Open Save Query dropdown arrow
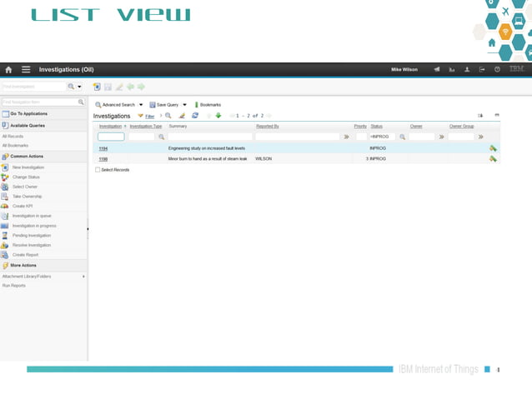 click(184, 105)
